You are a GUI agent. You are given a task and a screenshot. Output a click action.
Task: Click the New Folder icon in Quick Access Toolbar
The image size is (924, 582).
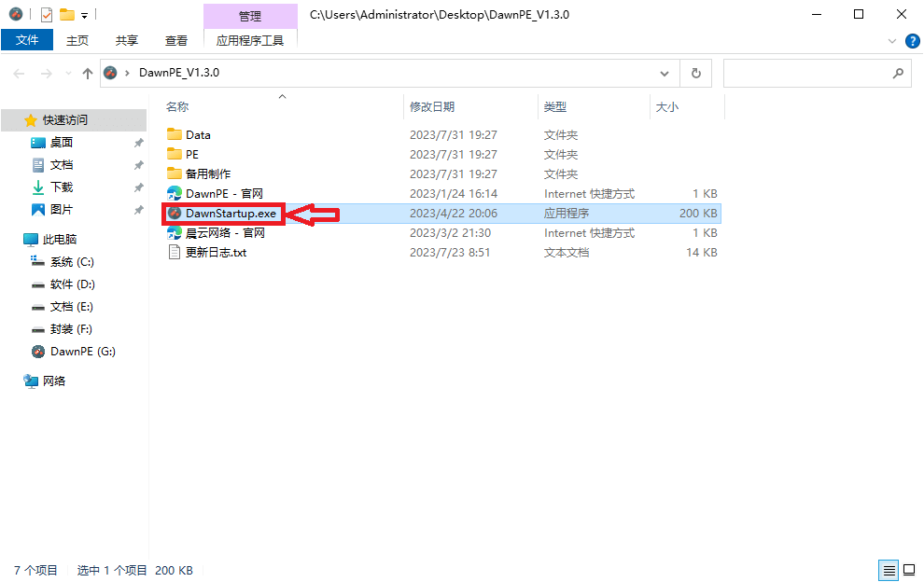point(64,14)
